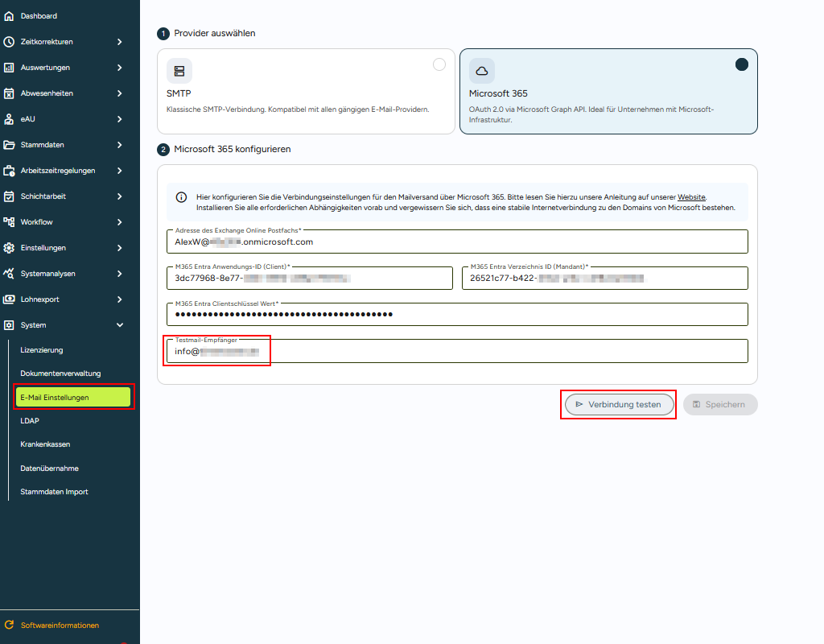Open the Lizenzierung submenu item
Viewport: 824px width, 644px height.
pos(42,350)
